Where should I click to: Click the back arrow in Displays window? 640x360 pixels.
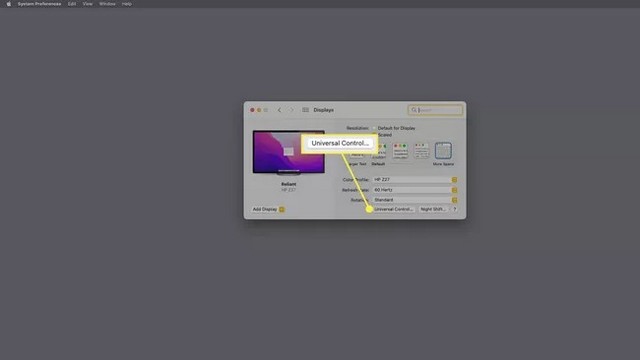click(x=279, y=110)
